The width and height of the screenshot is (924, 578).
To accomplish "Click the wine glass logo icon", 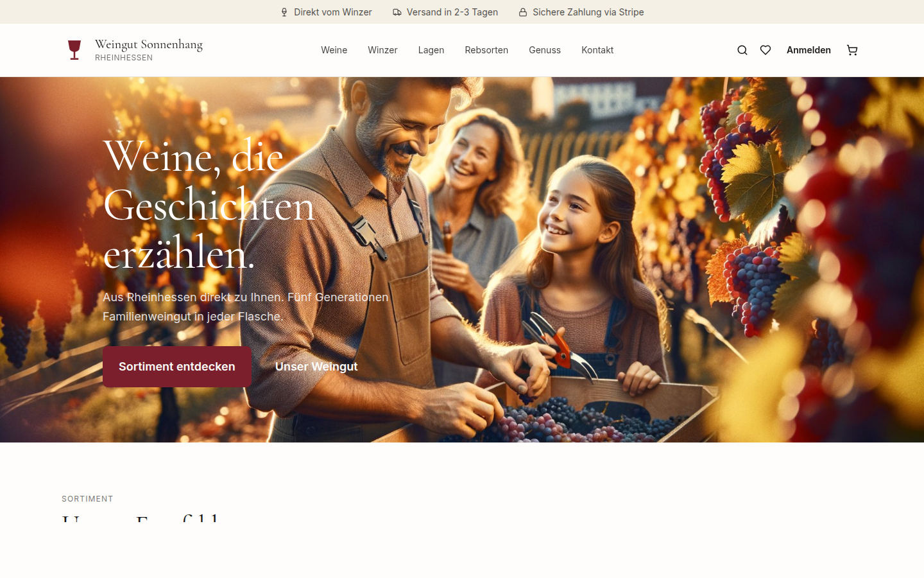I will [74, 50].
